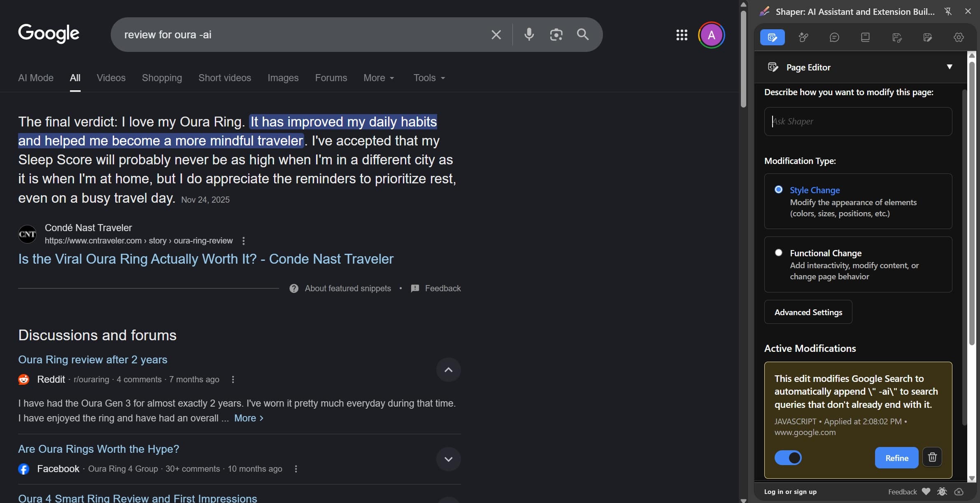Click inside the Ask Shaper input field
Image resolution: width=980 pixels, height=503 pixels.
coord(858,121)
